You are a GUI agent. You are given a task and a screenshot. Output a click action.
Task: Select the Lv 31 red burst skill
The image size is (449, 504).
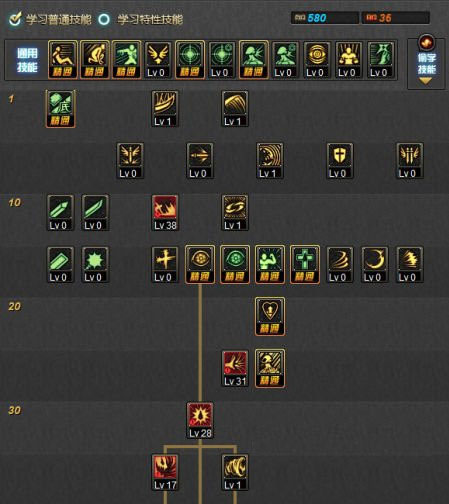(235, 369)
